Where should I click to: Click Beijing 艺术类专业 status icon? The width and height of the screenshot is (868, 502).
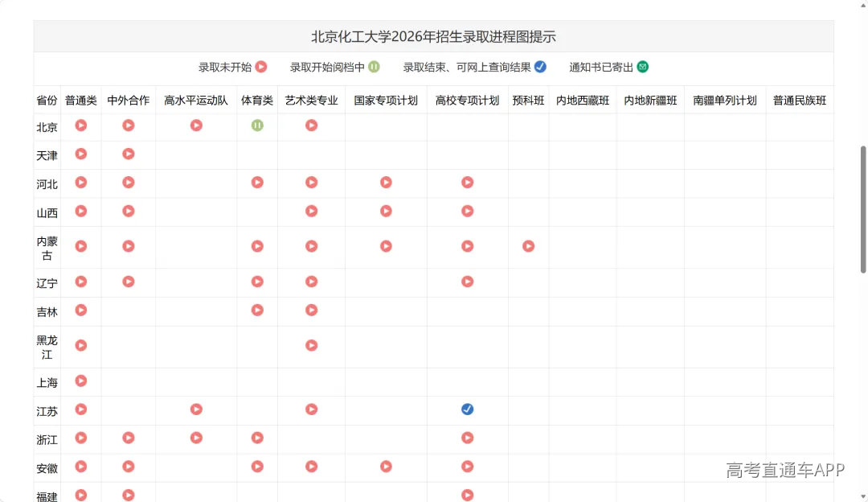(x=312, y=125)
